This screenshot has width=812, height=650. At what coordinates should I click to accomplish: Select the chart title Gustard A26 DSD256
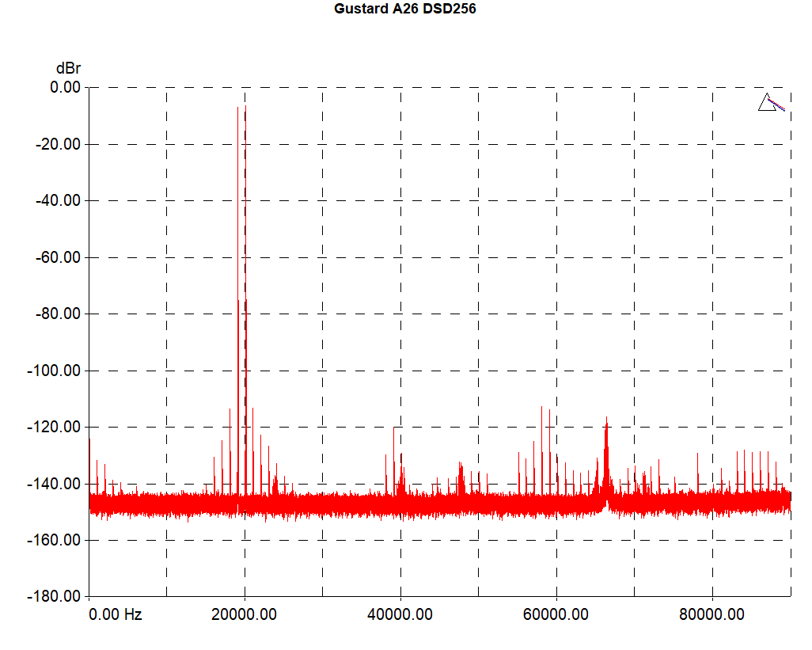point(404,10)
